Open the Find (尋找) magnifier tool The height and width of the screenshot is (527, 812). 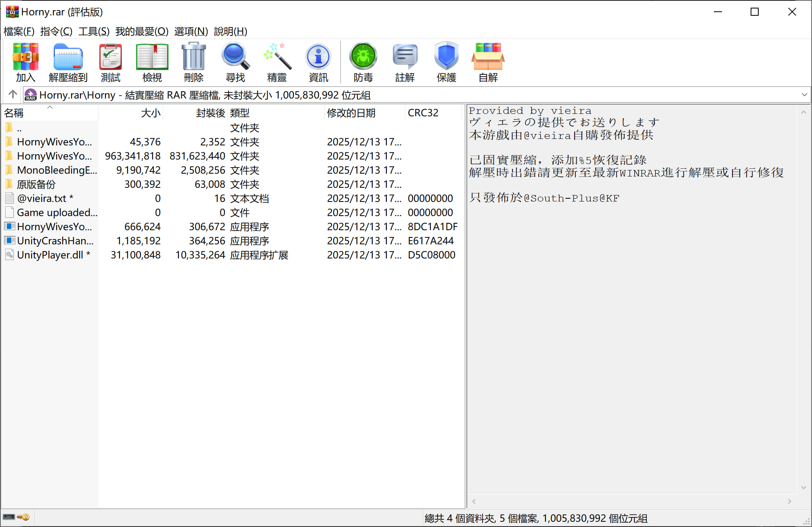tap(235, 62)
